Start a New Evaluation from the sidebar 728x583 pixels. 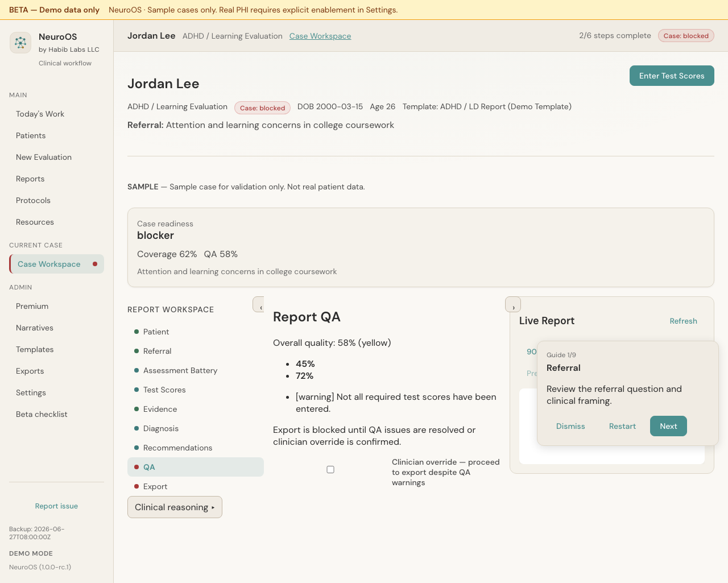click(56, 157)
